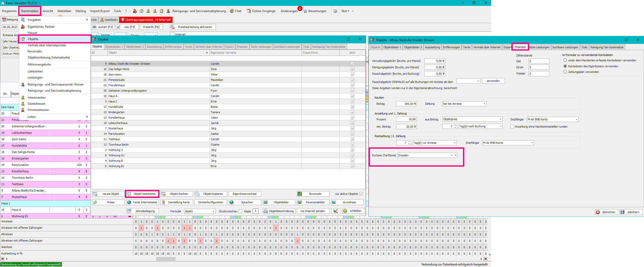
Task: Open settings gear in toolbar
Action: 335,11
